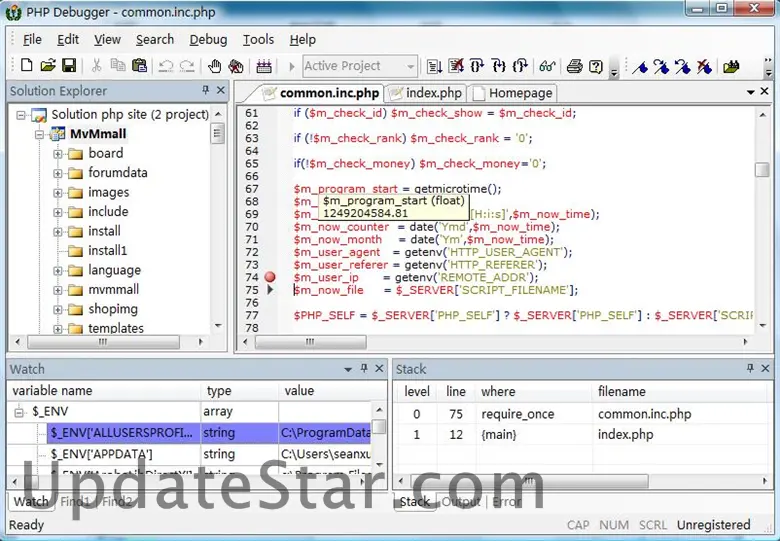Click the code editor horizontal scrollbar thumb

pyautogui.click(x=310, y=342)
